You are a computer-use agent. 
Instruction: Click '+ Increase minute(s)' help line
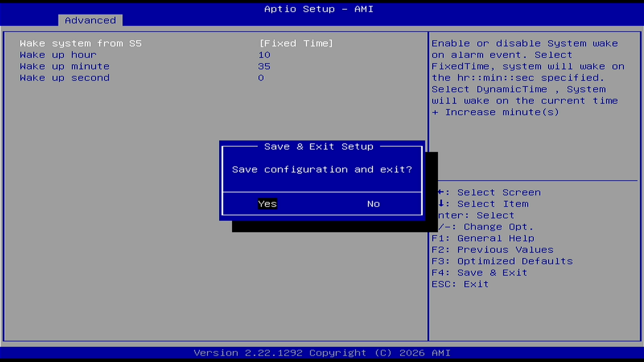click(x=495, y=112)
